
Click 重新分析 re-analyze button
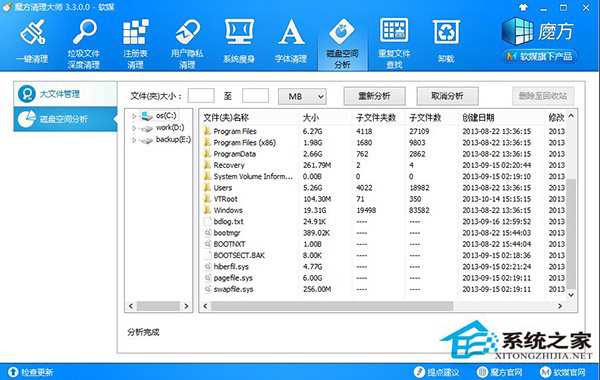(375, 96)
